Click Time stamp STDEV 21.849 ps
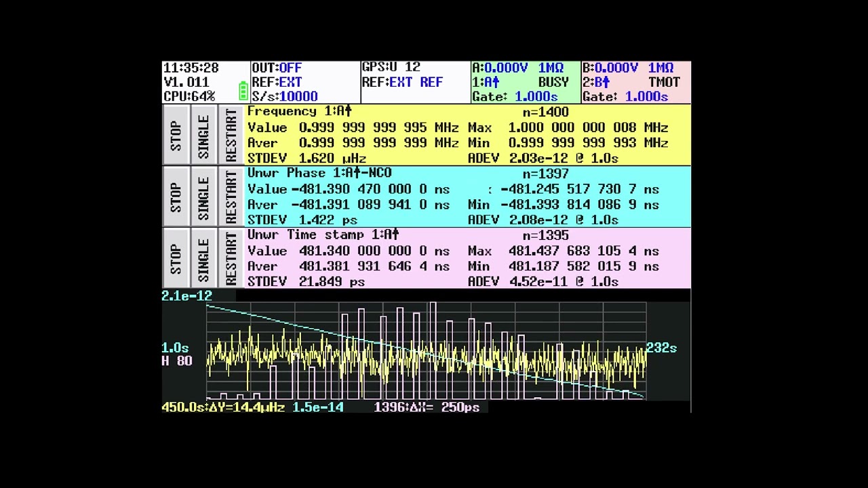The image size is (868, 488). click(x=307, y=281)
